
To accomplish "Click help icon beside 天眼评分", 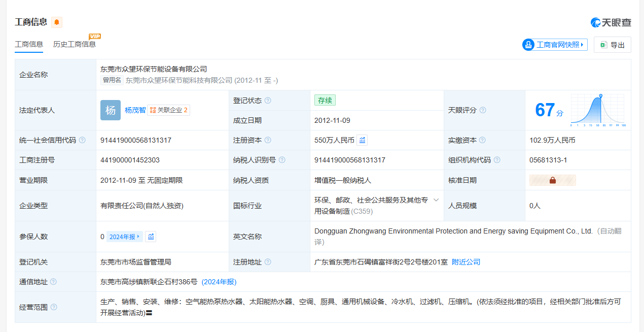I will pyautogui.click(x=483, y=110).
